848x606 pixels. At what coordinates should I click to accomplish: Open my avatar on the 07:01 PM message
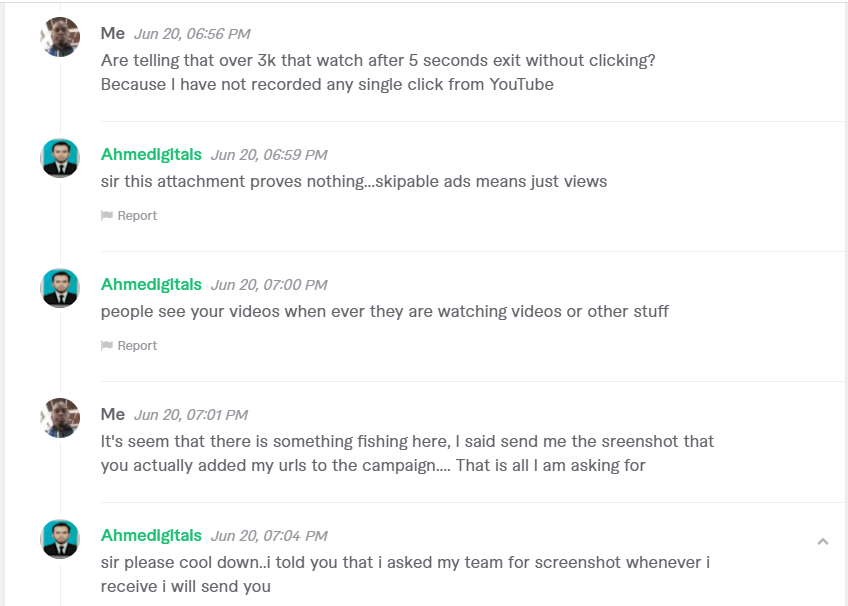point(60,418)
